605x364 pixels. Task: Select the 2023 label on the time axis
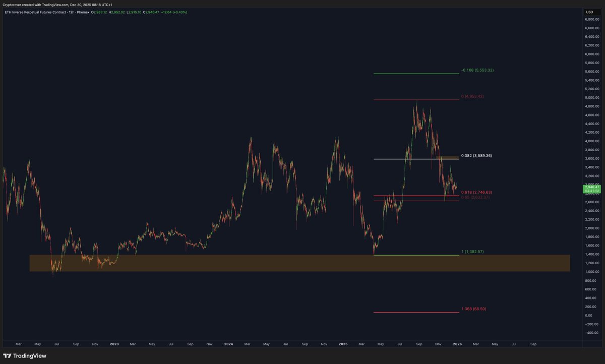[114, 344]
